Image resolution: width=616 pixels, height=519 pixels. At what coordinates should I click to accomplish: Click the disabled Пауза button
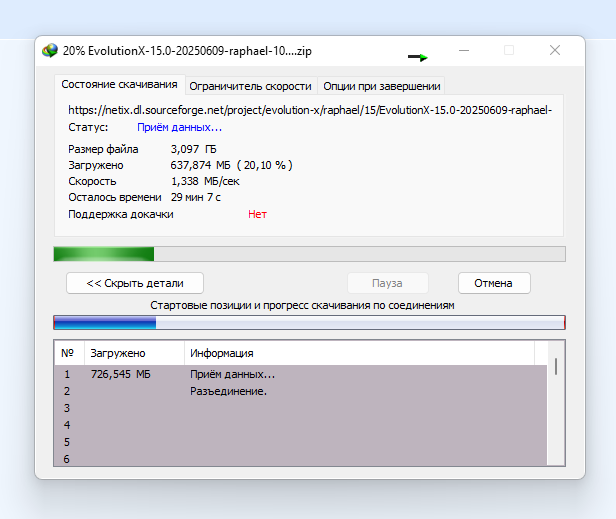(x=387, y=283)
